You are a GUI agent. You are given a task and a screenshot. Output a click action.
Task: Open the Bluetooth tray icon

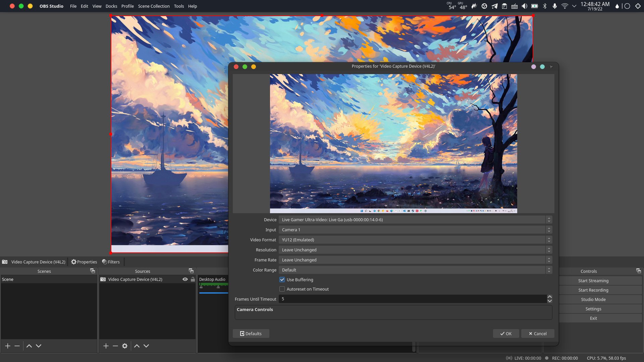coord(545,6)
